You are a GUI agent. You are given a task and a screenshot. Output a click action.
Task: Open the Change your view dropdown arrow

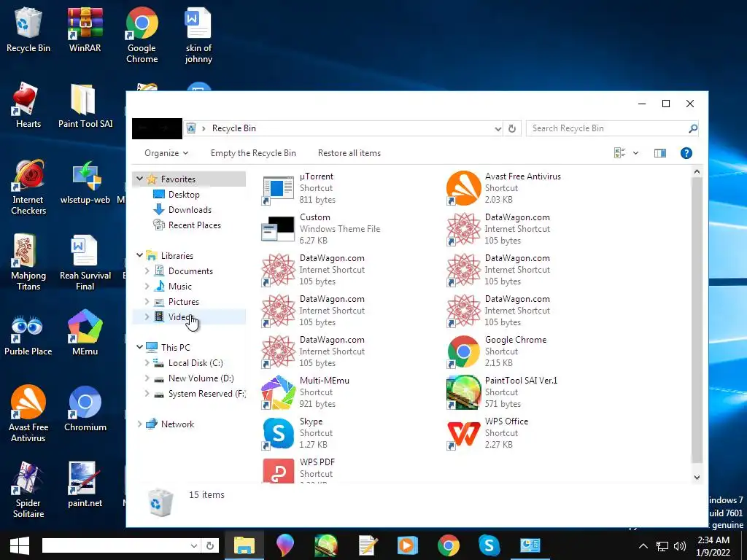coord(635,153)
